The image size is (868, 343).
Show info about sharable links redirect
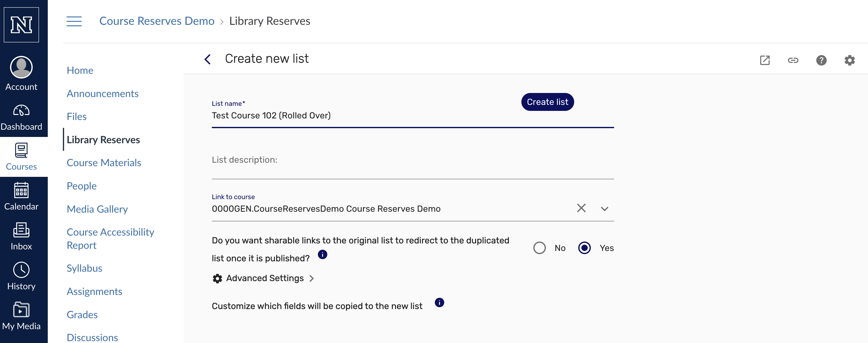[x=322, y=254]
